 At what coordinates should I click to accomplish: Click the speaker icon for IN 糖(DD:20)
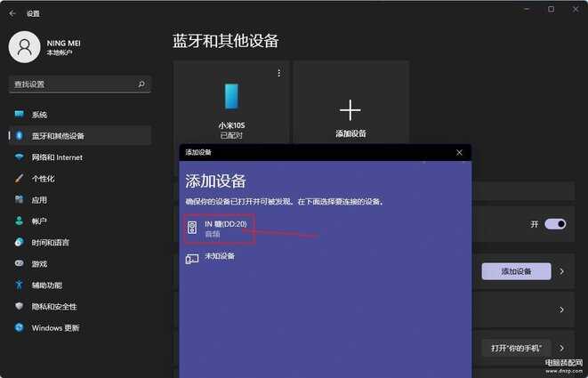coord(192,228)
